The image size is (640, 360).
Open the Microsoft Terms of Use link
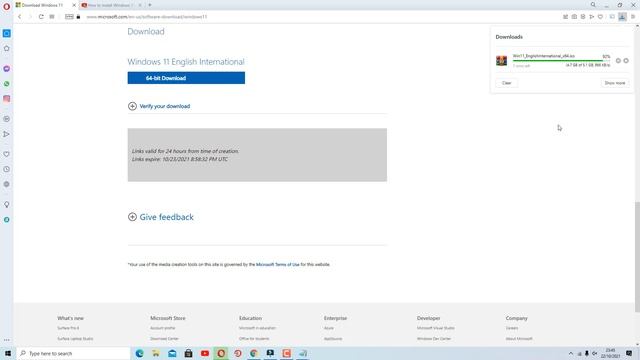(278, 264)
